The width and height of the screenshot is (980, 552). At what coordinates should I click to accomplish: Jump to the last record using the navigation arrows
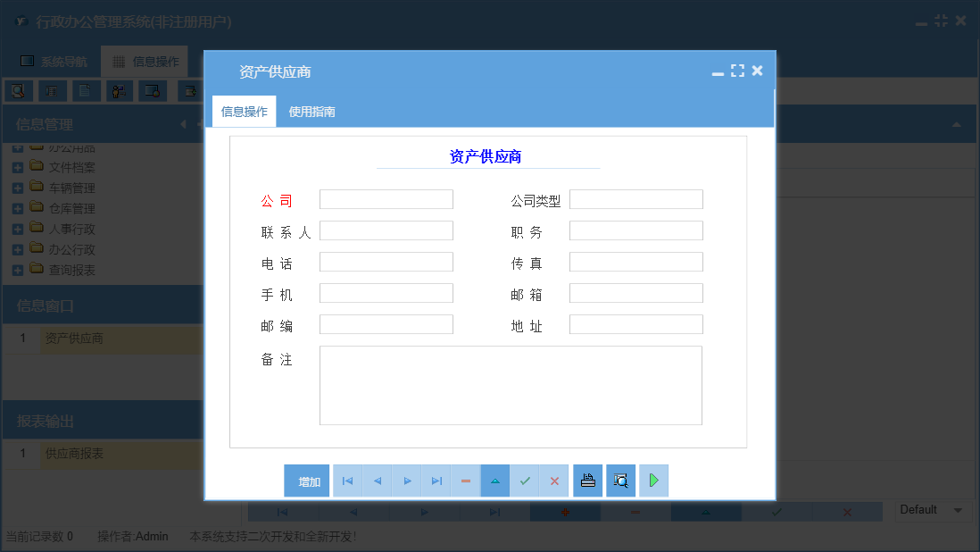(436, 481)
